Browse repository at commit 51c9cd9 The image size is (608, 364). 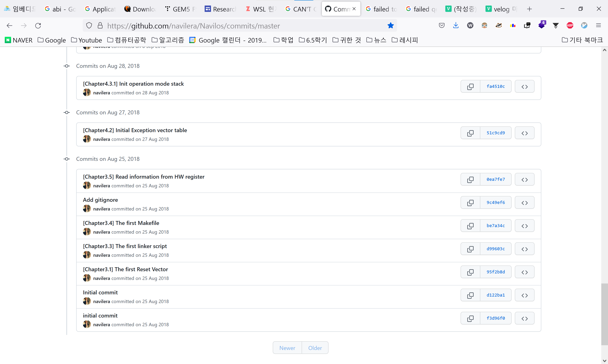[524, 133]
